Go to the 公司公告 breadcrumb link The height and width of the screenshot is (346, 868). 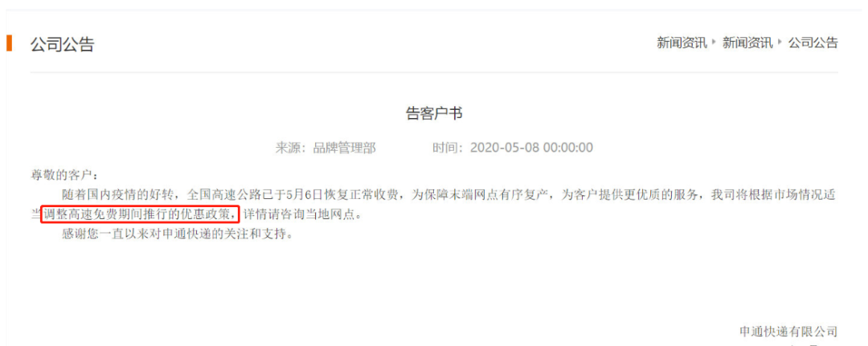[x=813, y=43]
